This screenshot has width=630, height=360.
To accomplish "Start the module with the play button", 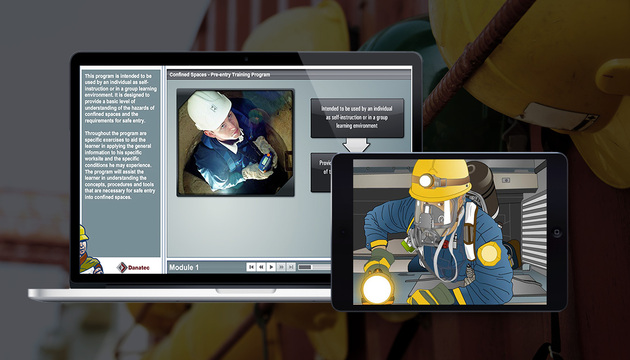I will point(271,267).
